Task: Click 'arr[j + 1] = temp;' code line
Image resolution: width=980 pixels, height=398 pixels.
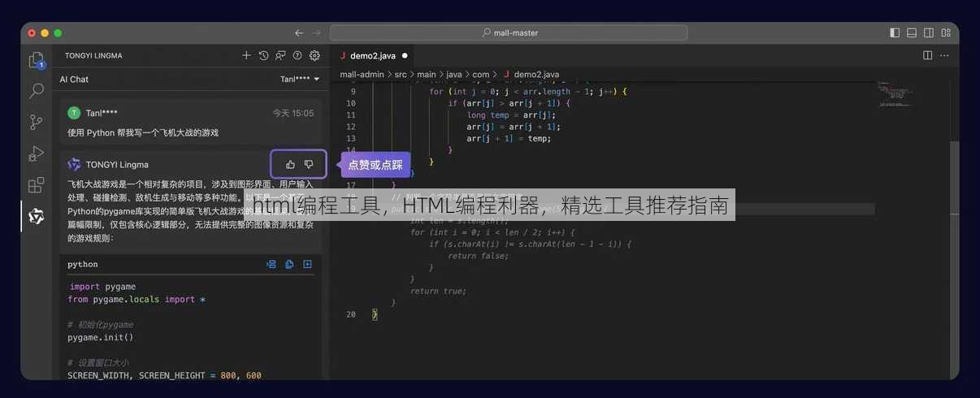Action: (509, 139)
